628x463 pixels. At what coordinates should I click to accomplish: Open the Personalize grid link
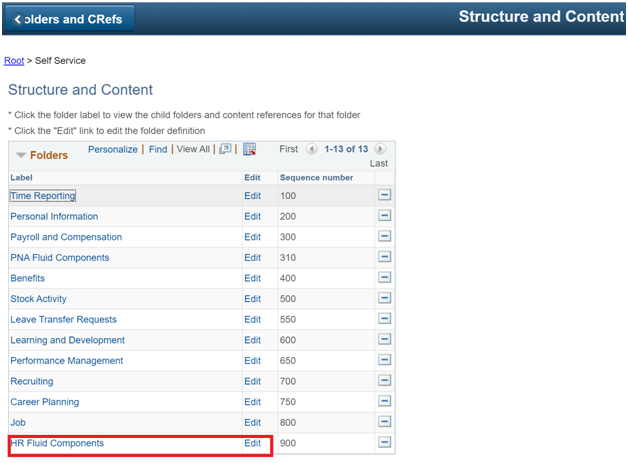(113, 149)
